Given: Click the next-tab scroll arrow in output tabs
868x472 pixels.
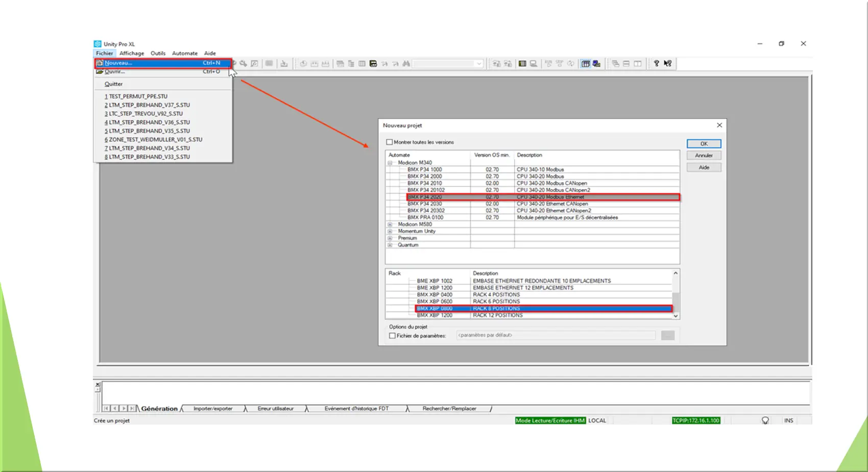Looking at the screenshot, I should pos(124,408).
